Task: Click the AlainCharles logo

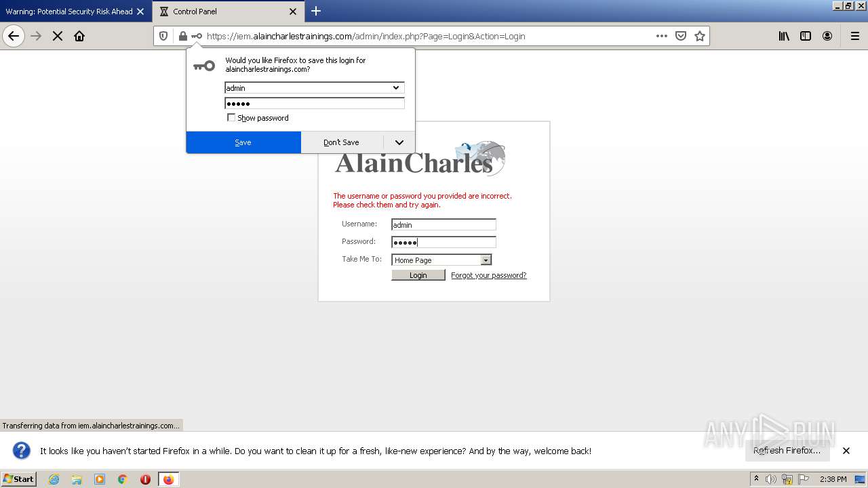Action: click(x=420, y=159)
